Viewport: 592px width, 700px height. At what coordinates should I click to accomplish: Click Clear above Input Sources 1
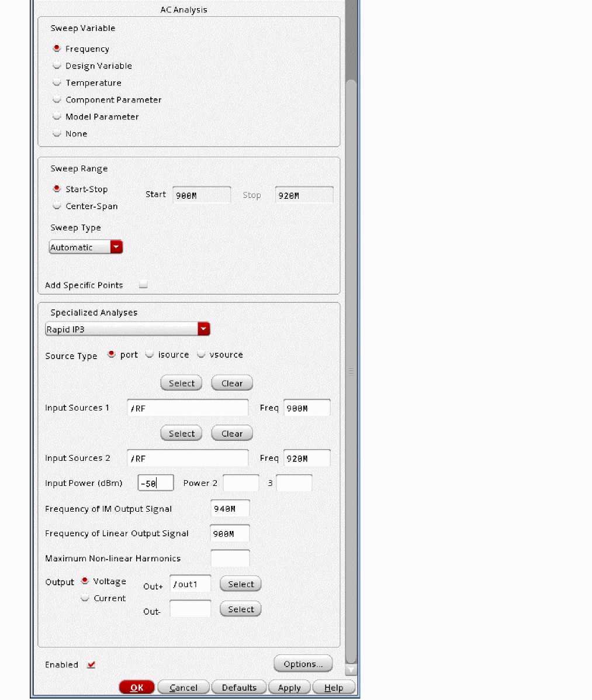(x=232, y=383)
